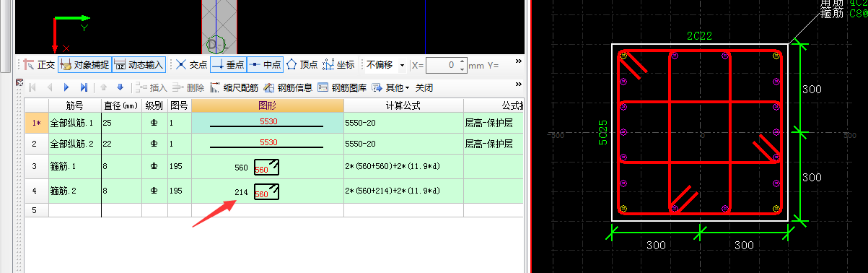Toggle the 正交 (ortho) mode button
868x273 pixels.
tap(40, 65)
